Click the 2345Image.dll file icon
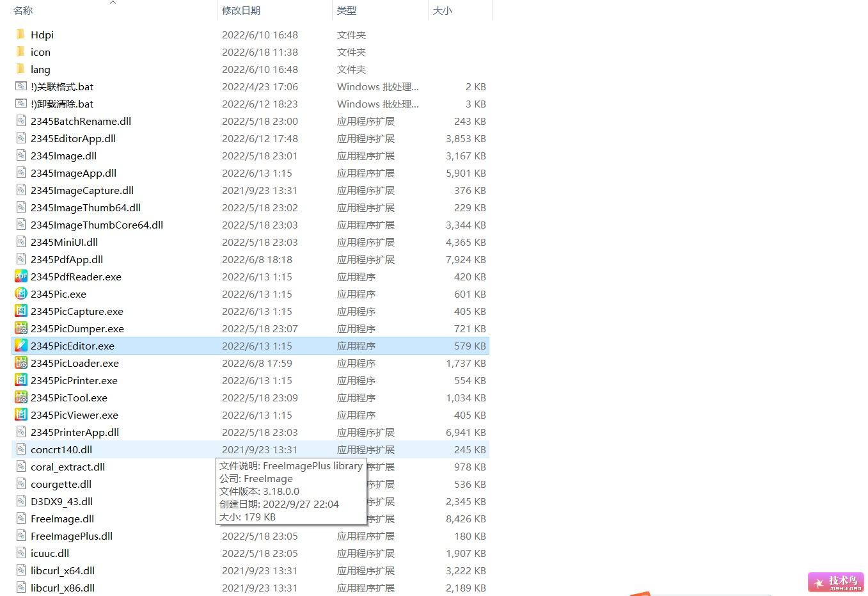The height and width of the screenshot is (596, 868). point(20,156)
